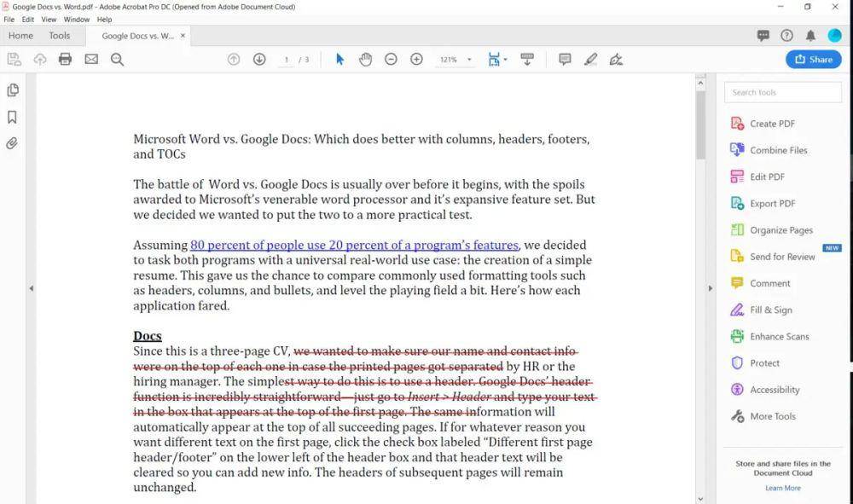Select the Google Docs vs. W... document tab
The width and height of the screenshot is (853, 504).
coord(137,36)
